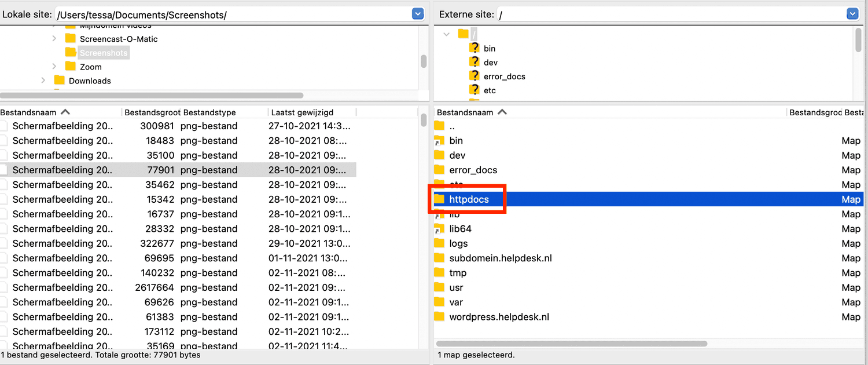Select the local file sized 140232 bytes
The image size is (868, 365).
click(178, 273)
